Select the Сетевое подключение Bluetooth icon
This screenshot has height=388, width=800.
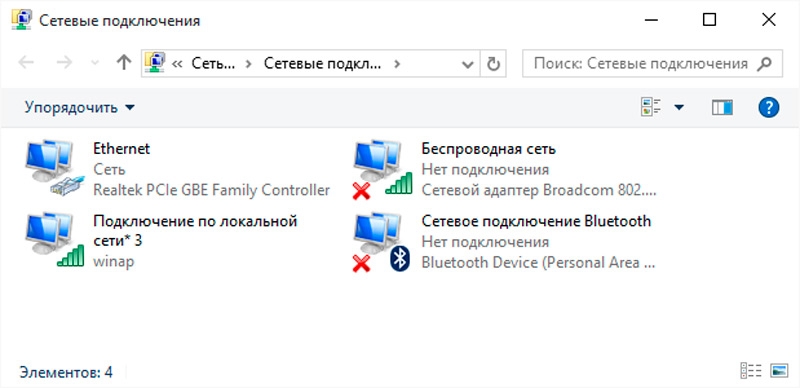[383, 241]
